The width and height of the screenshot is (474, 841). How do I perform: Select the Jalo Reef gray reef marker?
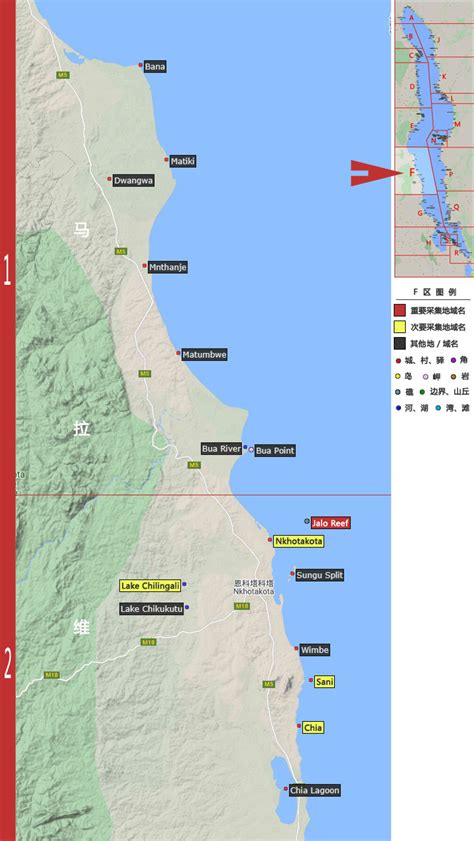tap(307, 521)
